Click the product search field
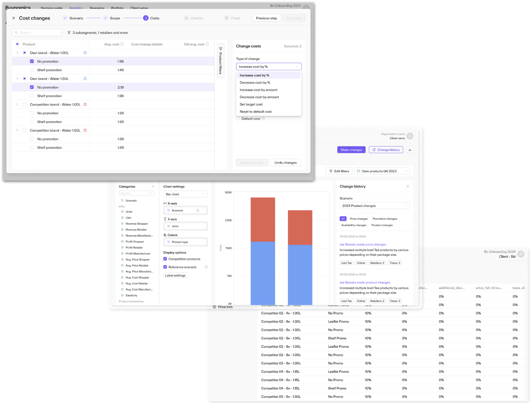This screenshot has height=403, width=532. tap(36, 32)
